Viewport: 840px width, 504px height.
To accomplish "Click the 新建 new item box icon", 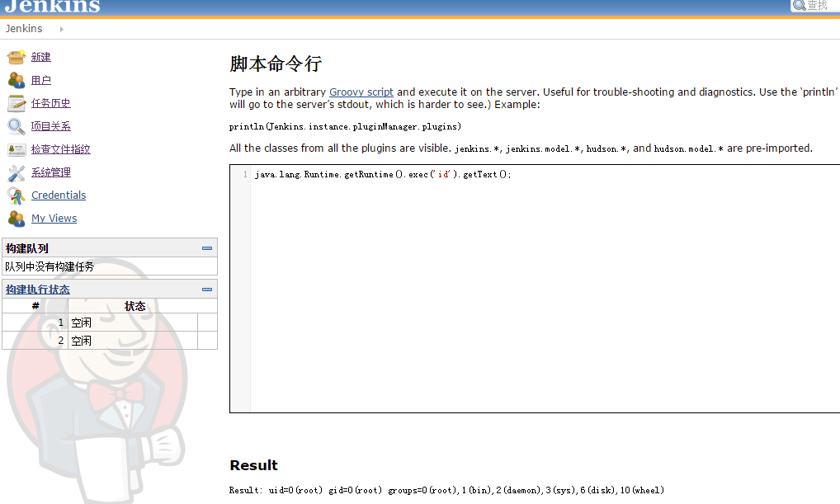I will coord(16,57).
